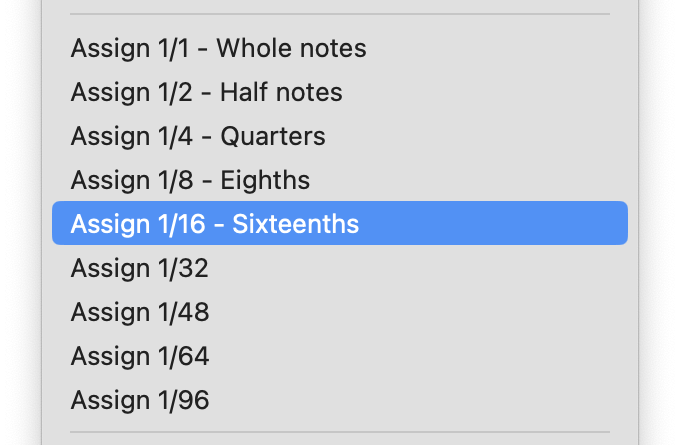Set note value to 1/32
The height and width of the screenshot is (445, 684).
tap(140, 268)
